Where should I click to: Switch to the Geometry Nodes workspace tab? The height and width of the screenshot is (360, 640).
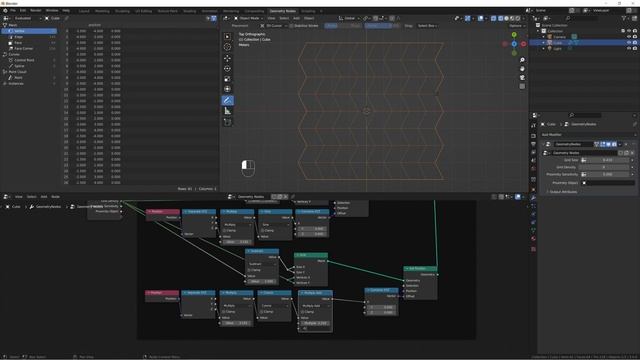[x=283, y=11]
